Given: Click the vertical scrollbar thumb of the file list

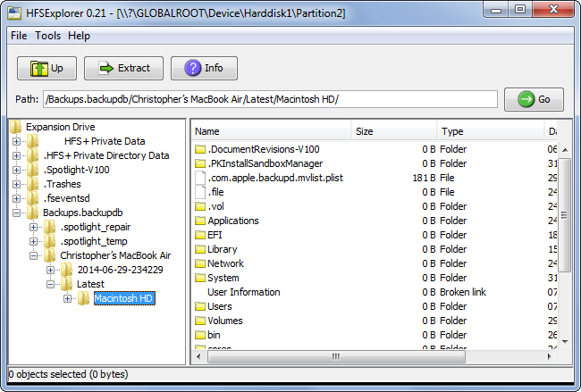Looking at the screenshot, I should (x=564, y=214).
